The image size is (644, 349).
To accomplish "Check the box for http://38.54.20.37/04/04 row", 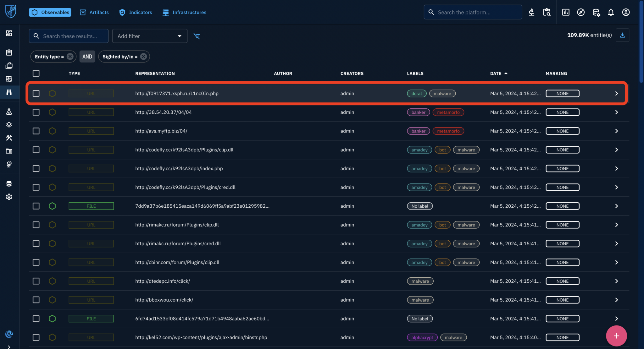I will [36, 112].
